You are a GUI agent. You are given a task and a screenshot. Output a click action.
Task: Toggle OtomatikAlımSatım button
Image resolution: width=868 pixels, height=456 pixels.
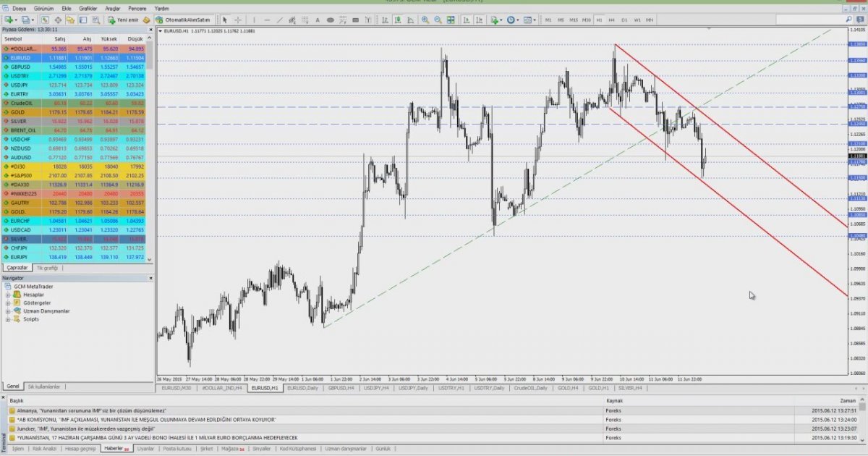(184, 20)
